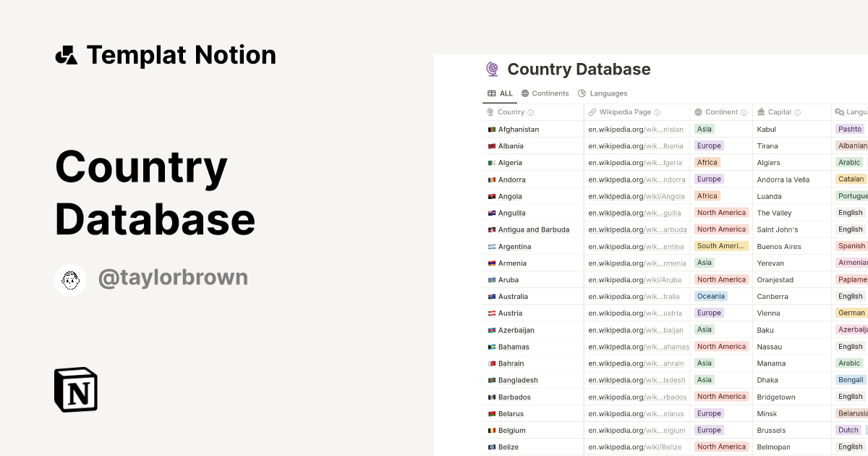Open the en.wikipedia.org/wiki/Angola link
The height and width of the screenshot is (456, 868).
click(x=637, y=195)
